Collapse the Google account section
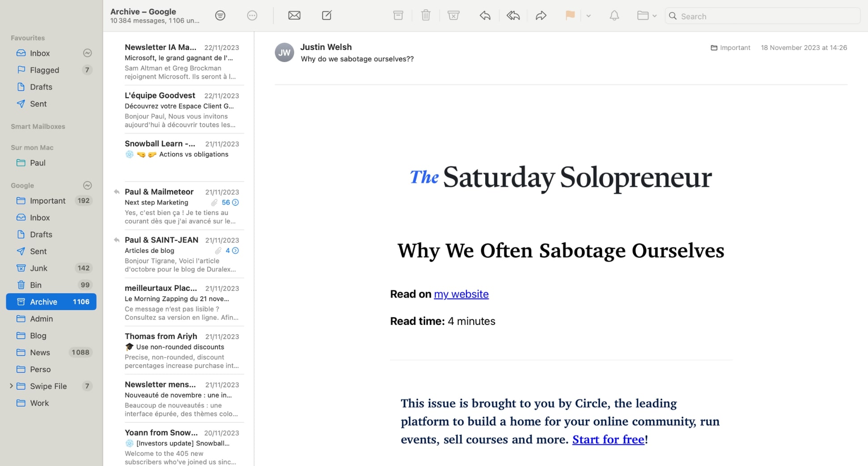Image resolution: width=868 pixels, height=466 pixels. [x=88, y=185]
